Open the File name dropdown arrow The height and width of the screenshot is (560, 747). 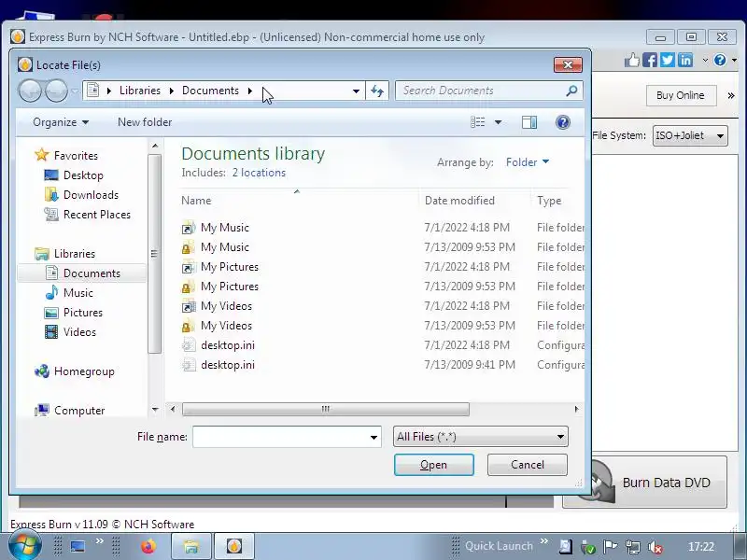pos(374,437)
